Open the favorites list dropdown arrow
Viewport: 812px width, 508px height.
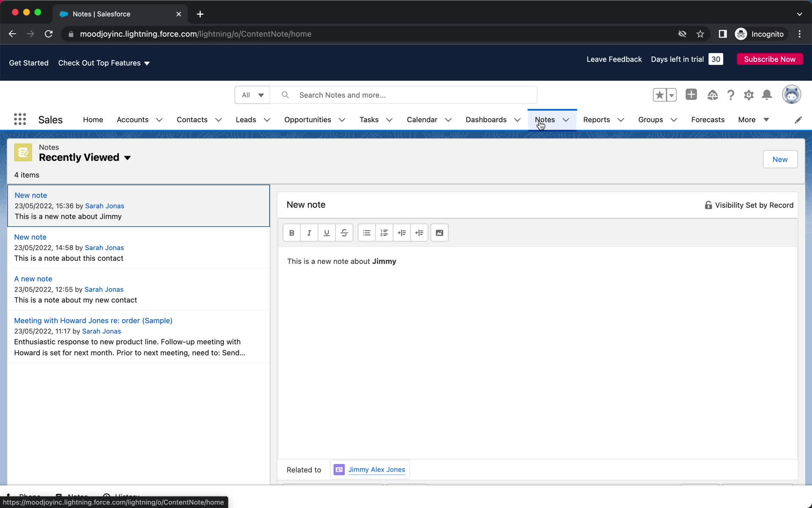tap(672, 95)
